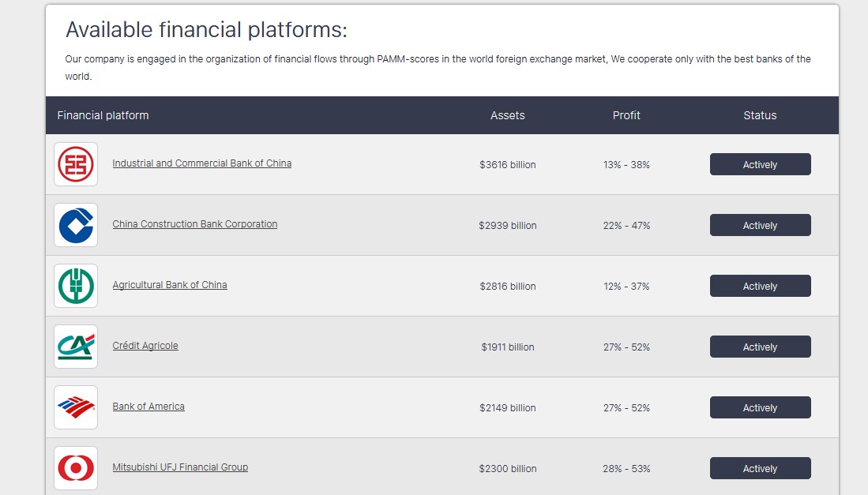
Task: Follow the Bank of America link
Action: click(x=148, y=407)
